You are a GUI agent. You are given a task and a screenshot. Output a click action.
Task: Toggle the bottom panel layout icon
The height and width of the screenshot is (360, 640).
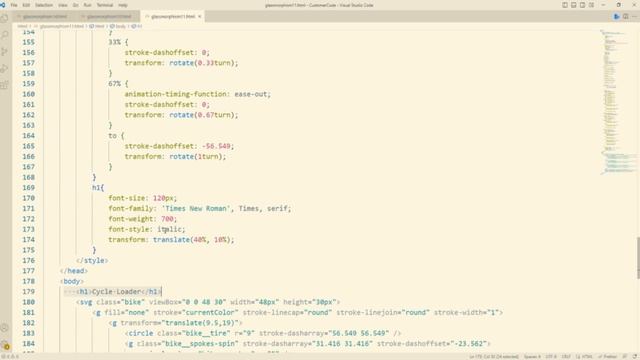click(573, 5)
